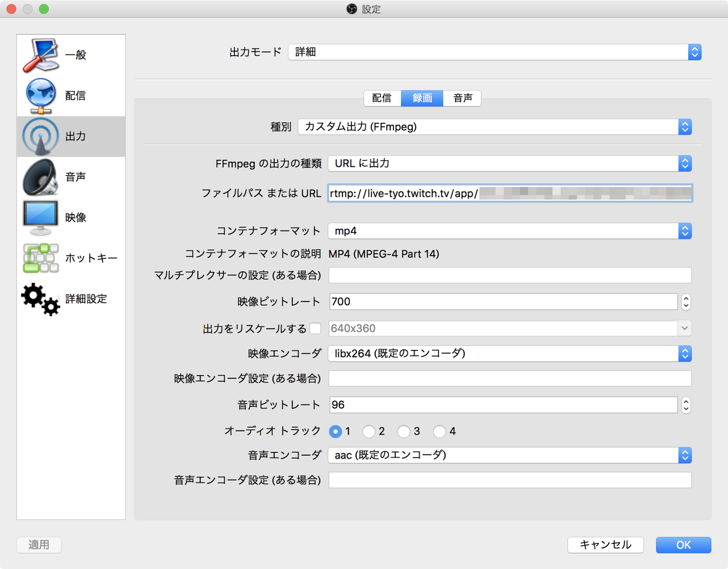Screen dimensions: 728x569
Task: Select the 出力 (Output) antenna icon
Action: [x=40, y=137]
